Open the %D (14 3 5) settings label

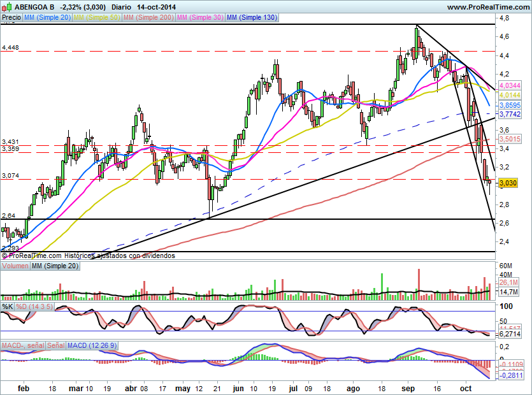34,307
